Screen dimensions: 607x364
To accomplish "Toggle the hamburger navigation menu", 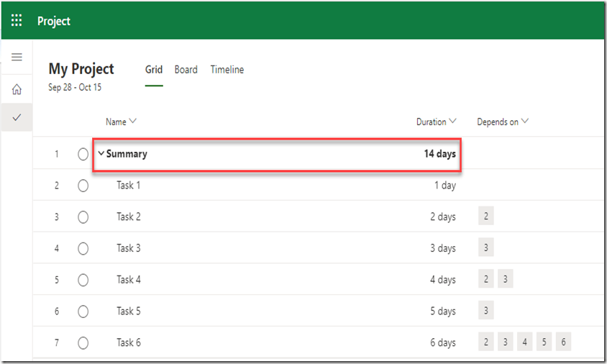I will click(17, 58).
